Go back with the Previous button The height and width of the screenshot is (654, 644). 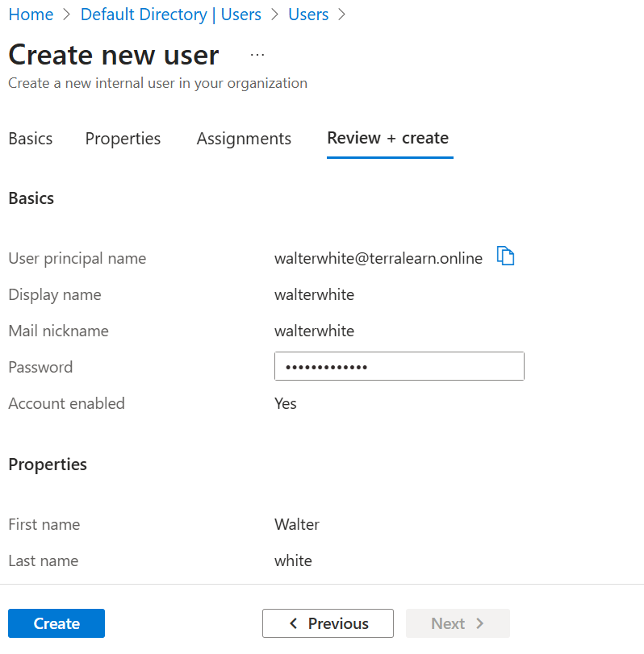(x=328, y=623)
